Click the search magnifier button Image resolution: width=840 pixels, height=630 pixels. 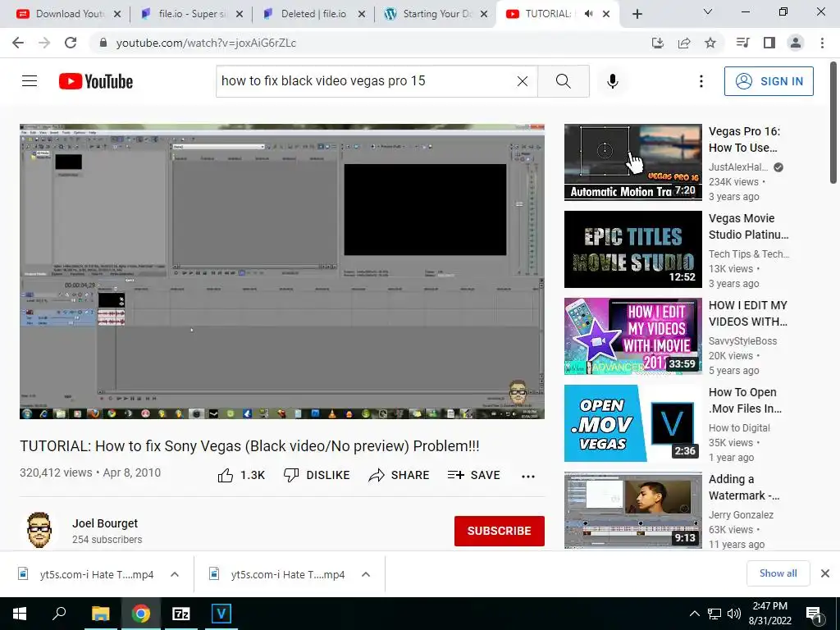tap(564, 81)
